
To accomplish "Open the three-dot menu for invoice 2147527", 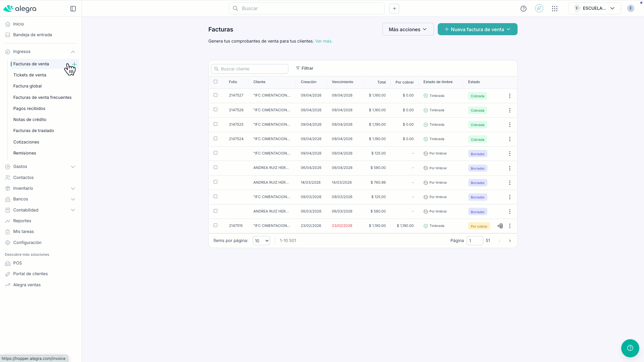I will (509, 96).
